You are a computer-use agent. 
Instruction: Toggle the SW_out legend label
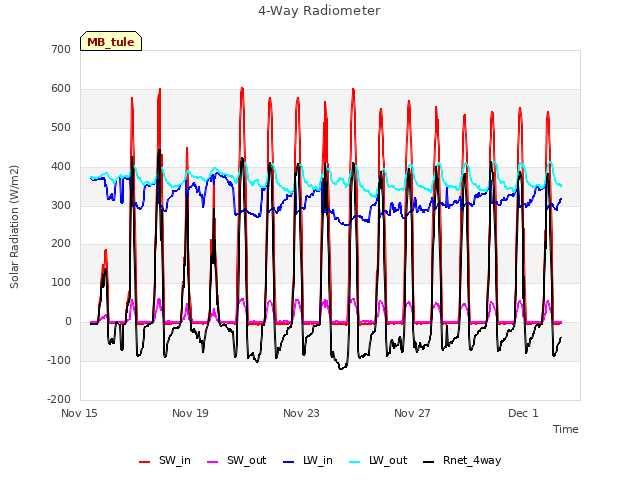247,460
